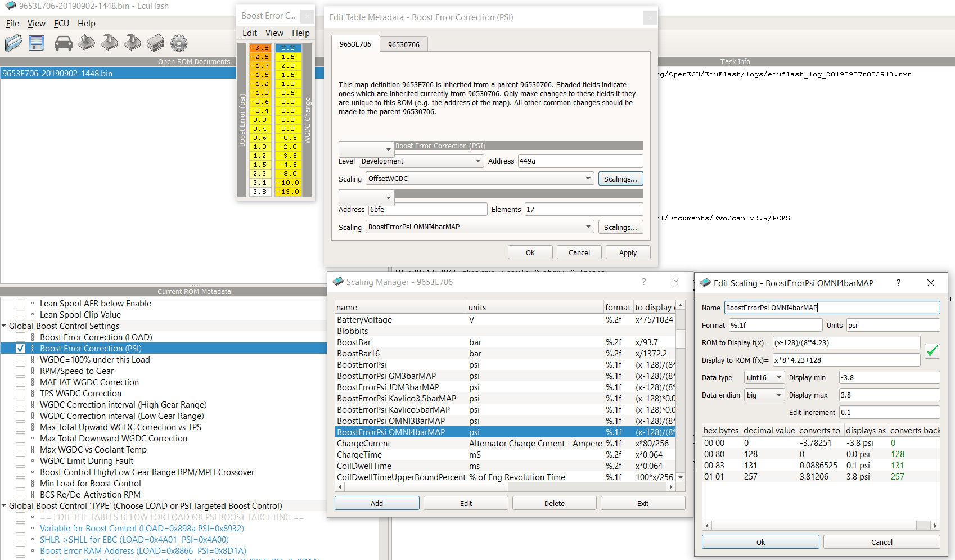955x560 pixels.
Task: Collapse the Global Boost Control Settings group
Action: coord(4,326)
